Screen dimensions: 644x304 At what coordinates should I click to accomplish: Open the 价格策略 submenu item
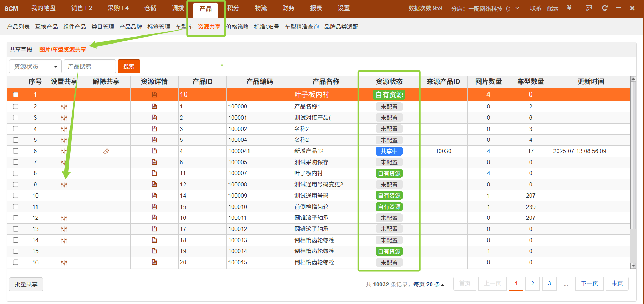coord(237,27)
